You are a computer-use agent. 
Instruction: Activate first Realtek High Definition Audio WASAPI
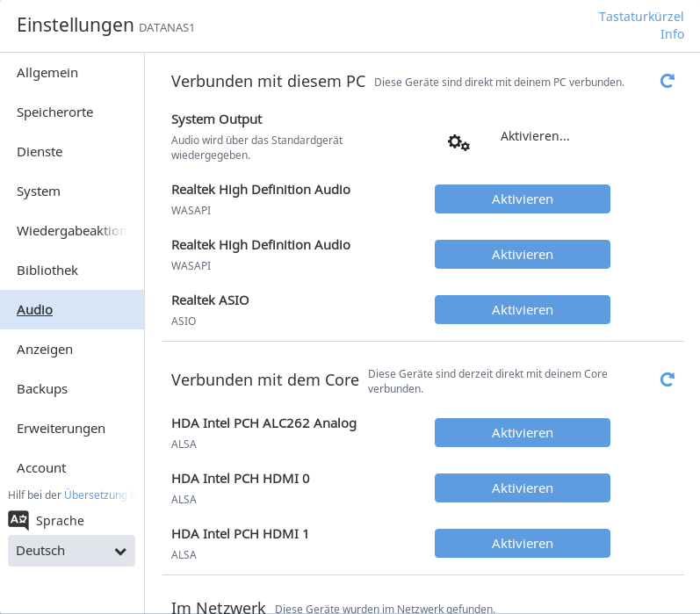[523, 199]
